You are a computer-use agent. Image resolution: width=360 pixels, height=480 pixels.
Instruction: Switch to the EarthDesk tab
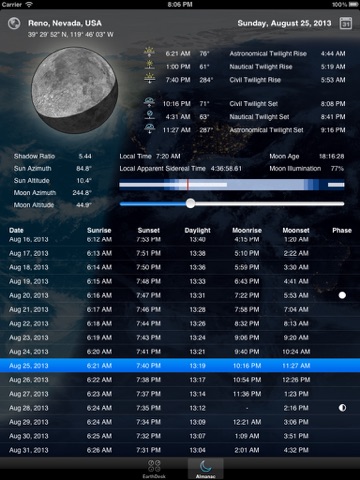click(x=154, y=469)
